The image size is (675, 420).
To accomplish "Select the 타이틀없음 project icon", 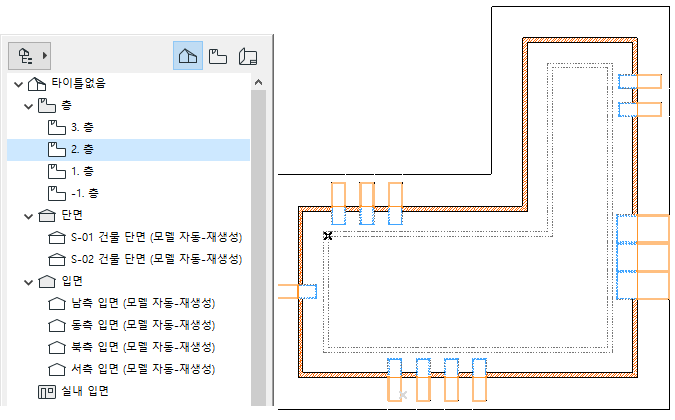I will coord(37,83).
